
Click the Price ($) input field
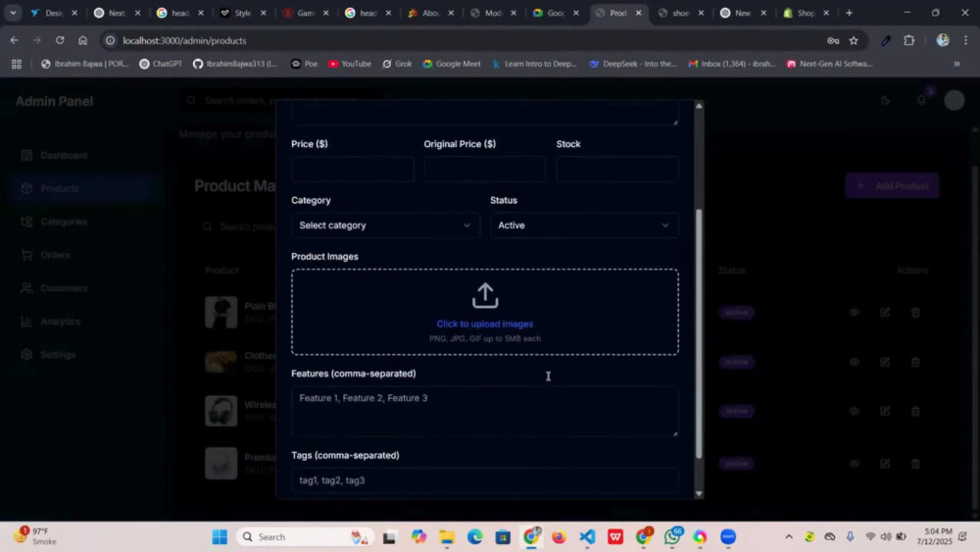(x=353, y=170)
